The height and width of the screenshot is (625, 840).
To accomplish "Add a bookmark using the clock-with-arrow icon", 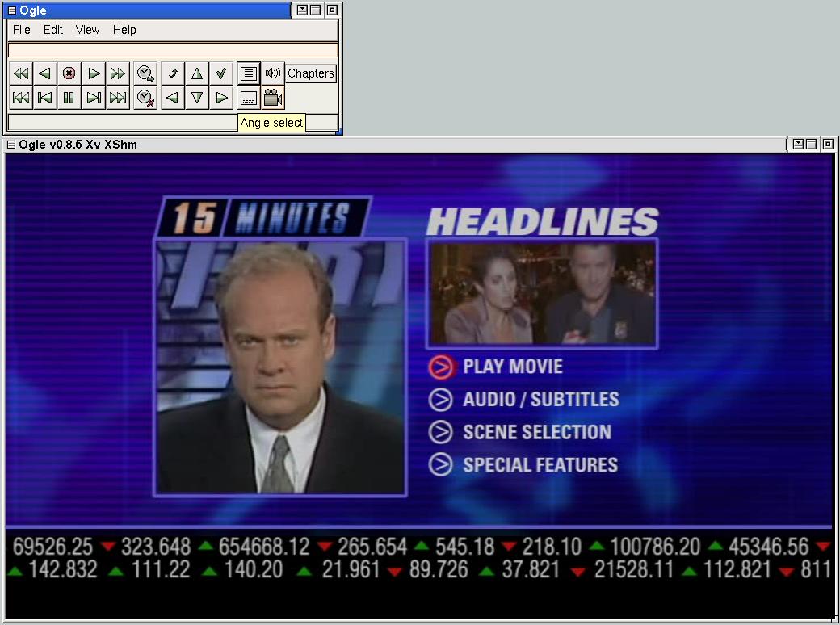I will 145,73.
